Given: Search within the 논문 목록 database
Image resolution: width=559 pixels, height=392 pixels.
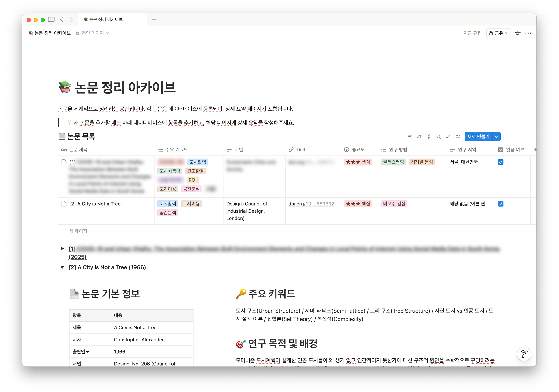Looking at the screenshot, I should tap(438, 137).
